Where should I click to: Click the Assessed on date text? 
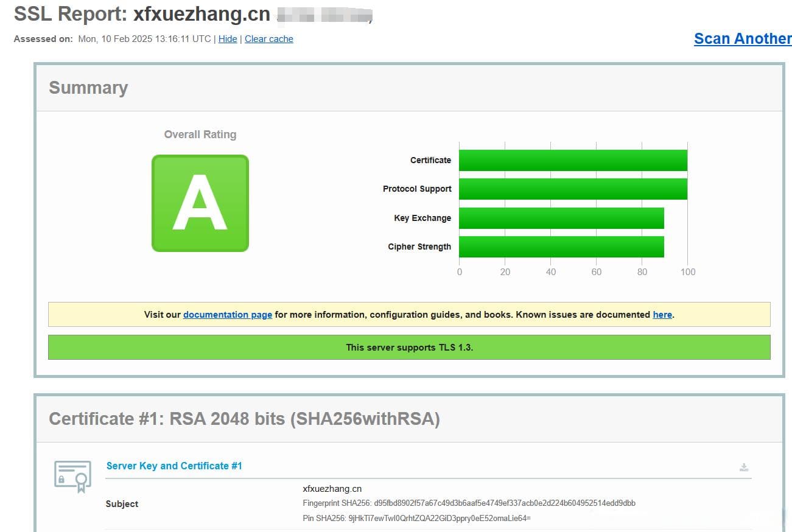pyautogui.click(x=144, y=39)
